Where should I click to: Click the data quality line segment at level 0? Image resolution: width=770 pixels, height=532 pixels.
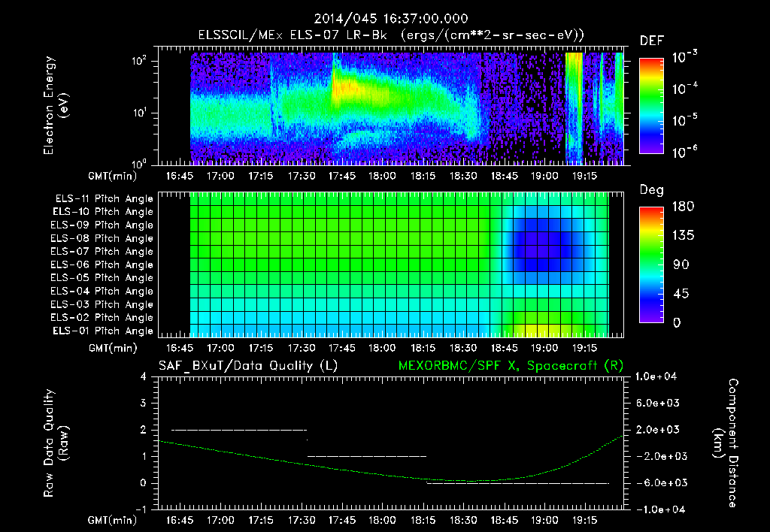point(518,483)
